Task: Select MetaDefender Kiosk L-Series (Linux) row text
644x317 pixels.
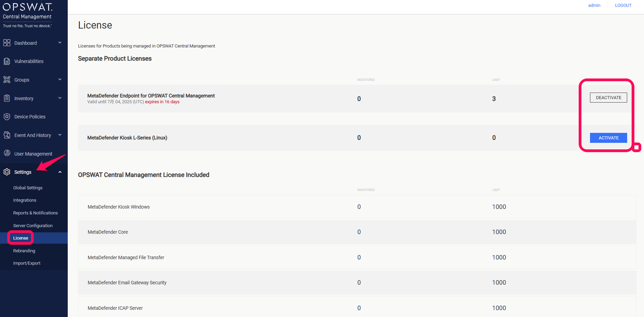Action: coord(127,138)
